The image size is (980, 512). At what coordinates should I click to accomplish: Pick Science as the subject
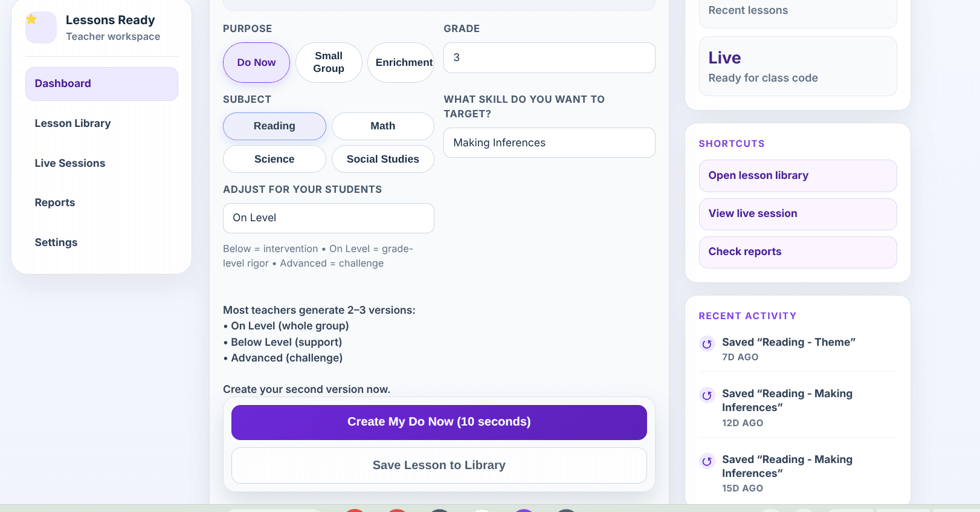[x=274, y=159]
